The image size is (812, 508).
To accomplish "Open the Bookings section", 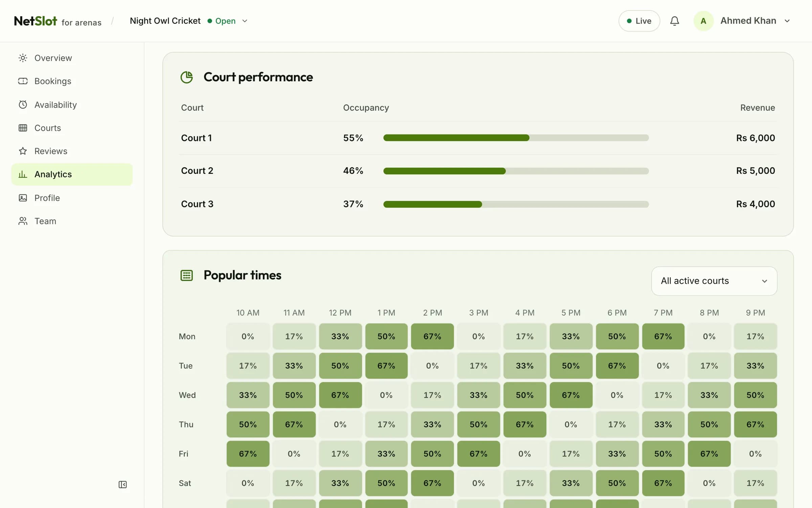I will 72,81.
